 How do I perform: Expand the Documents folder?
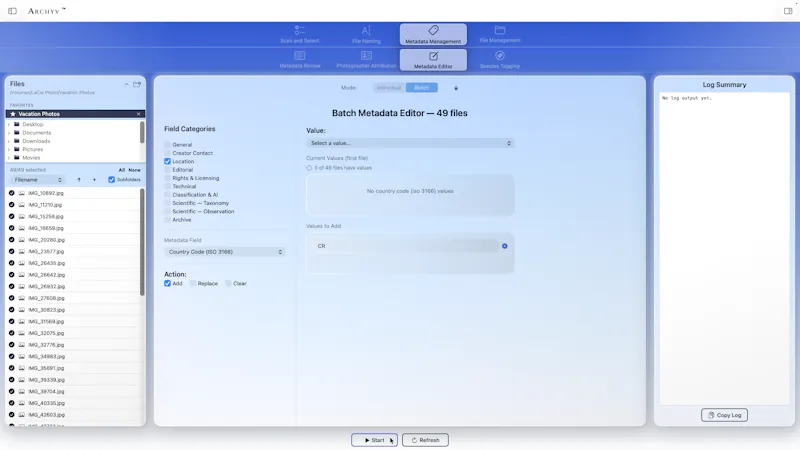[9, 133]
